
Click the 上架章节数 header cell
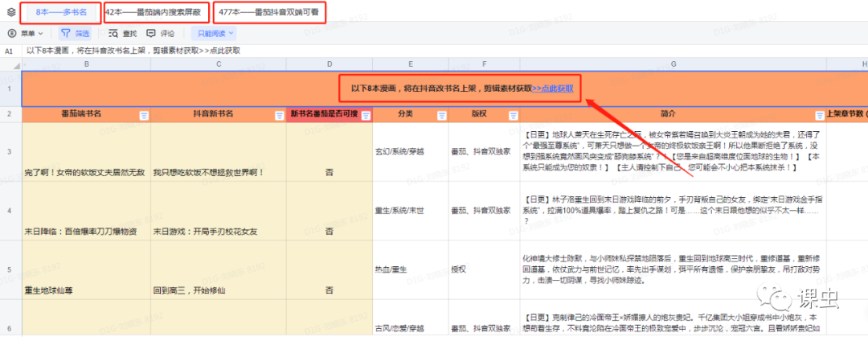pyautogui.click(x=847, y=115)
